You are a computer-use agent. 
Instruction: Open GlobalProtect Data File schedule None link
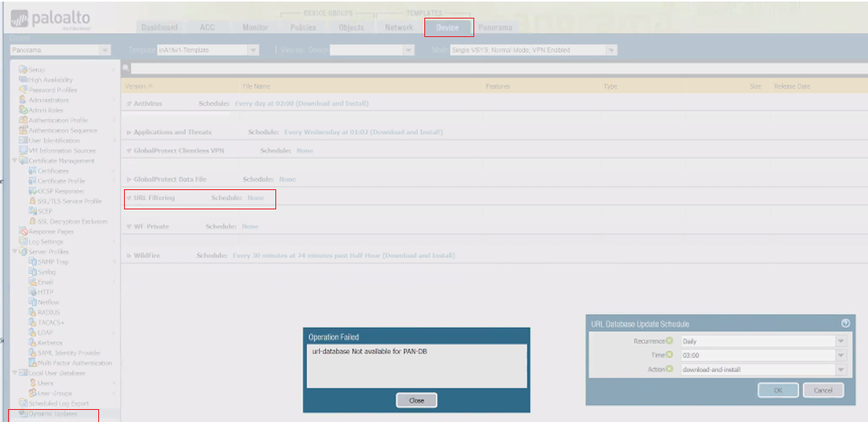[287, 180]
